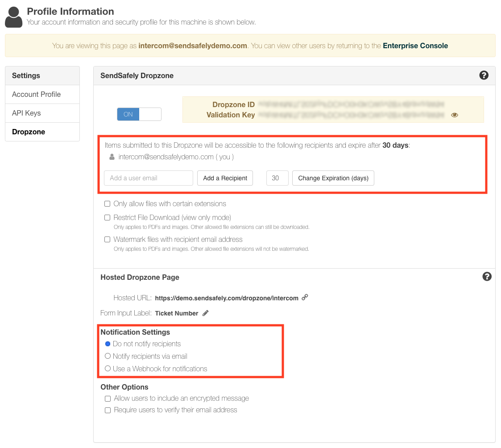
Task: Open the Enterprise Console link
Action: coord(415,46)
